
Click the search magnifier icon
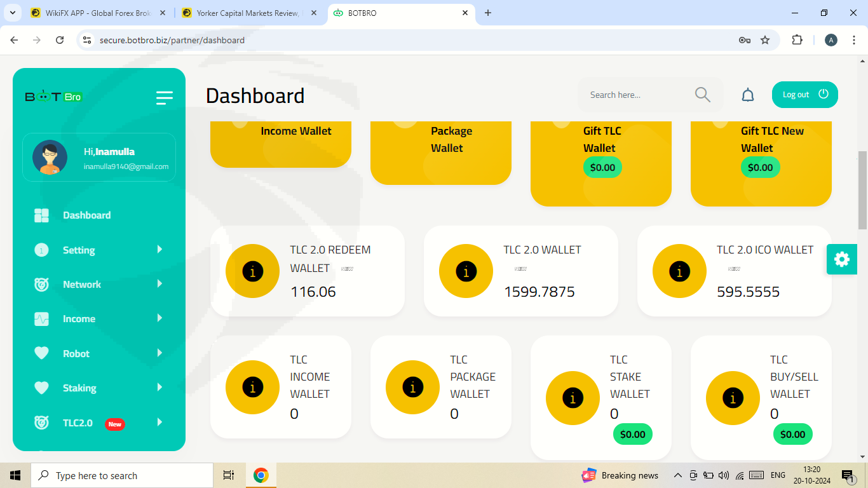[702, 95]
